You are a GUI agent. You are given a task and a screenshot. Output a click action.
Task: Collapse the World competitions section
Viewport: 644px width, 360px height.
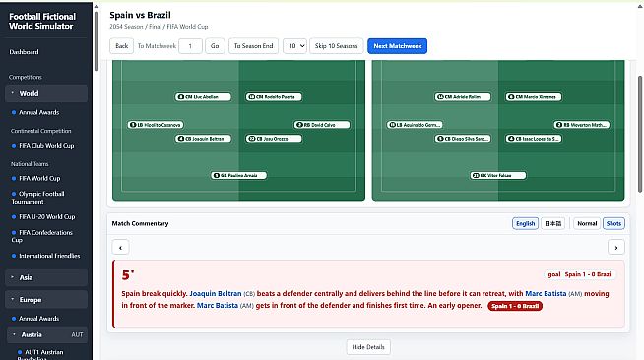click(46, 93)
